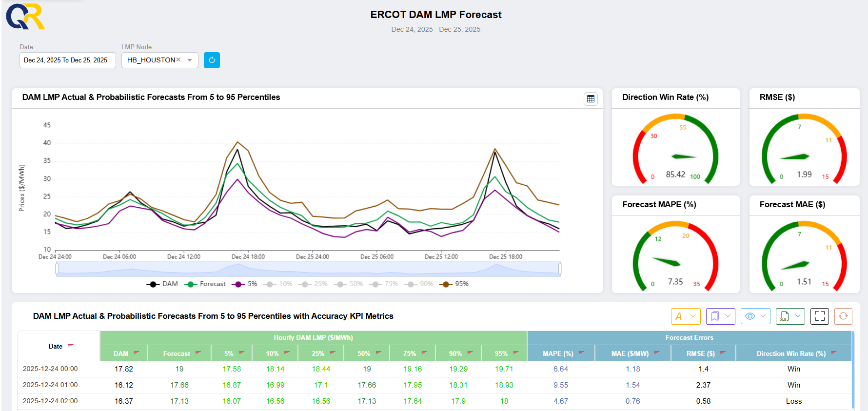Grab the left handle of chart zoom slider

point(57,269)
